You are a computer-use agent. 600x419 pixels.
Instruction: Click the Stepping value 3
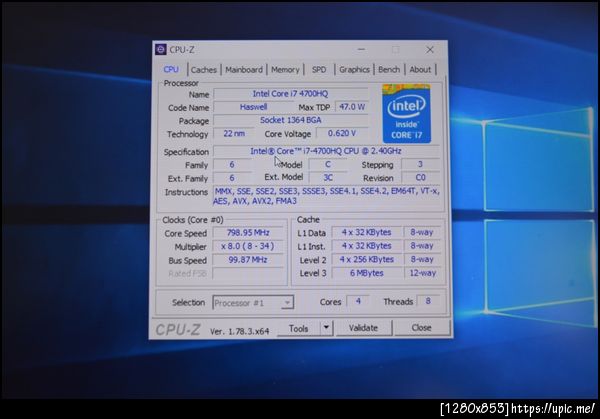click(420, 164)
